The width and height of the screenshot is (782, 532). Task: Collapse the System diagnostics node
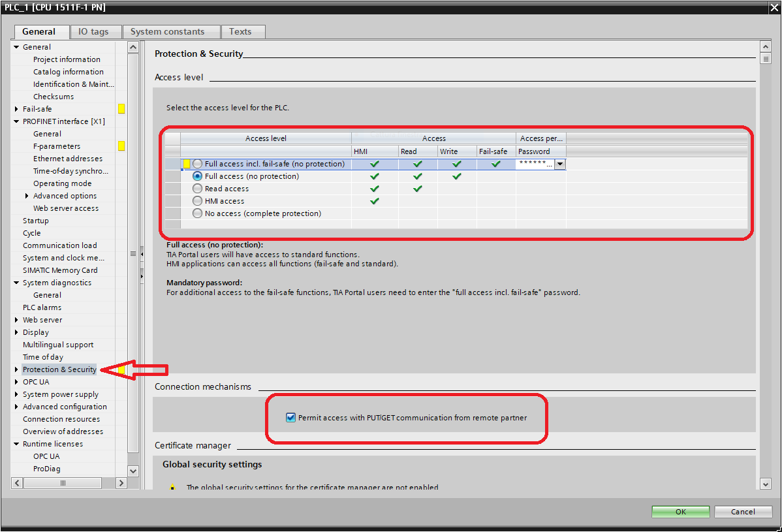click(x=16, y=283)
